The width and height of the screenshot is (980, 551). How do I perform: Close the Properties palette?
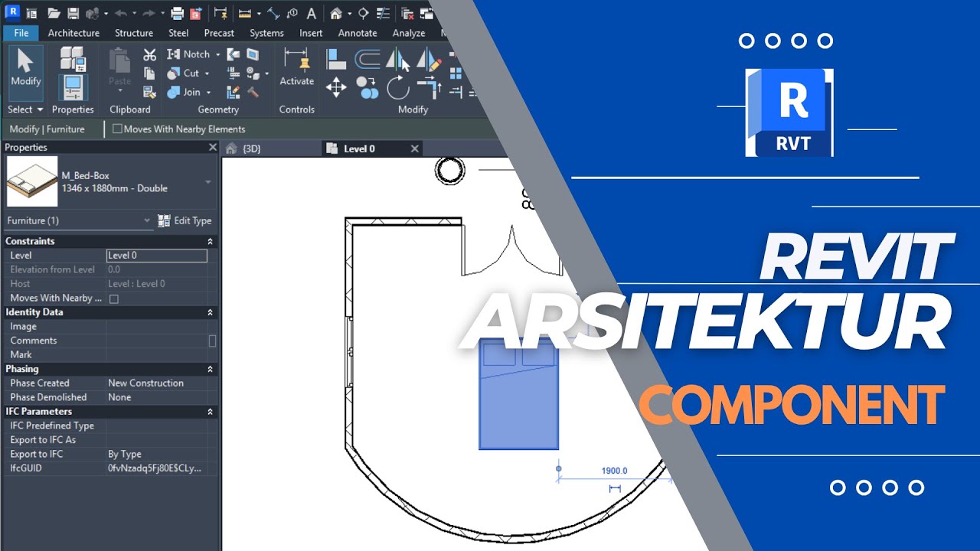click(x=213, y=147)
